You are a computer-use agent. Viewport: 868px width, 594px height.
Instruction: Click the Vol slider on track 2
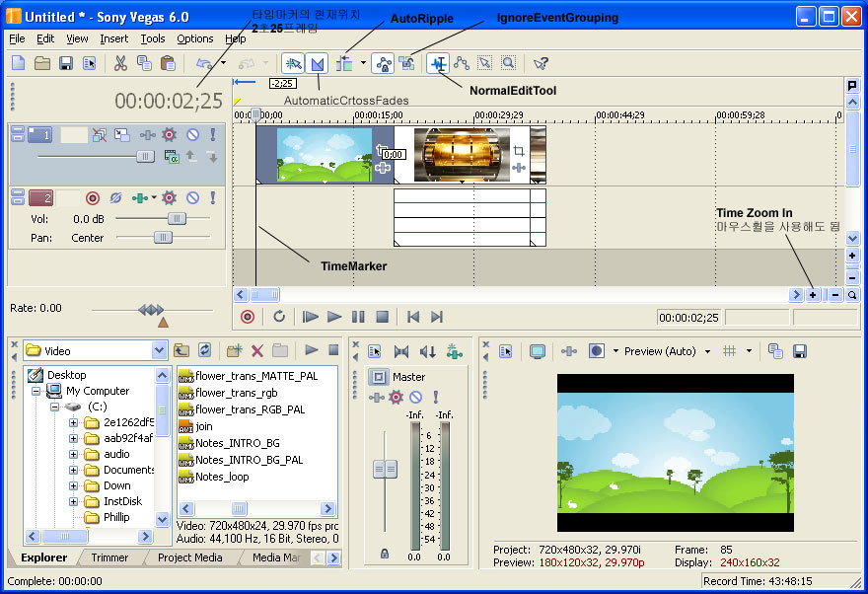(x=177, y=219)
